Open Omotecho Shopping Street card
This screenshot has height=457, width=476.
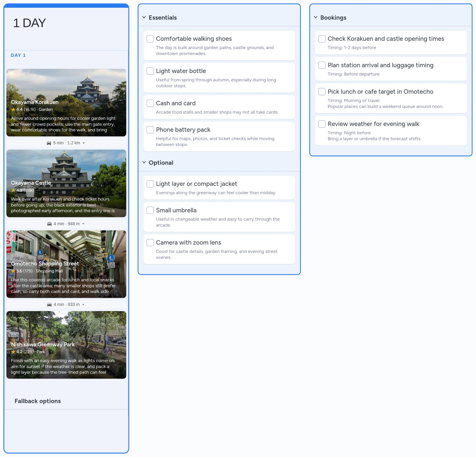point(66,264)
